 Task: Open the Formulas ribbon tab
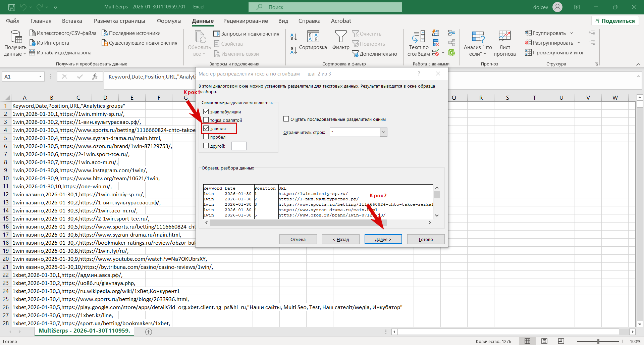tap(169, 21)
